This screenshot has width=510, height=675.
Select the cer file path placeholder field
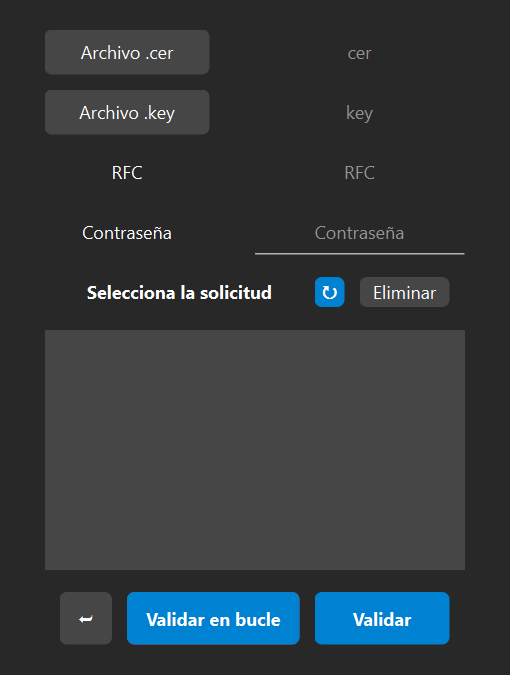(359, 53)
